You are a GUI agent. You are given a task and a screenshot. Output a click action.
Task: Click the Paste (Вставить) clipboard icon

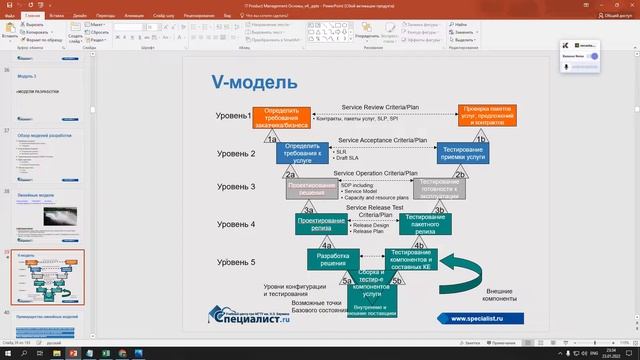[x=10, y=29]
